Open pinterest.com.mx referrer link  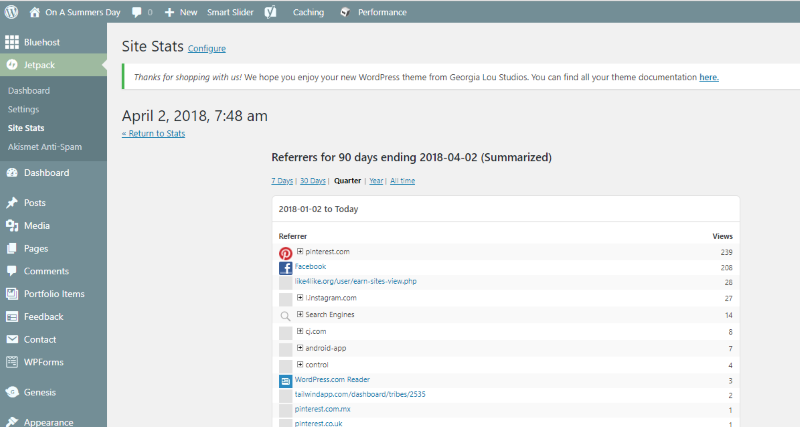tap(322, 409)
